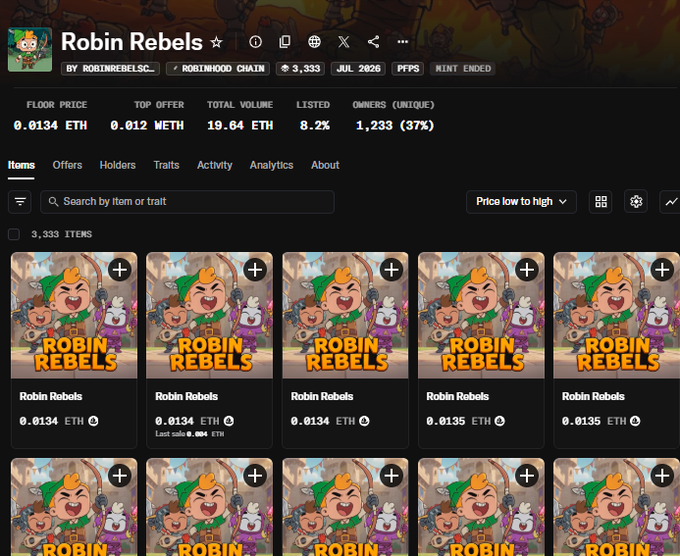The height and width of the screenshot is (556, 680).
Task: Click the ROBINHOOD CHAIN badge
Action: coord(218,69)
